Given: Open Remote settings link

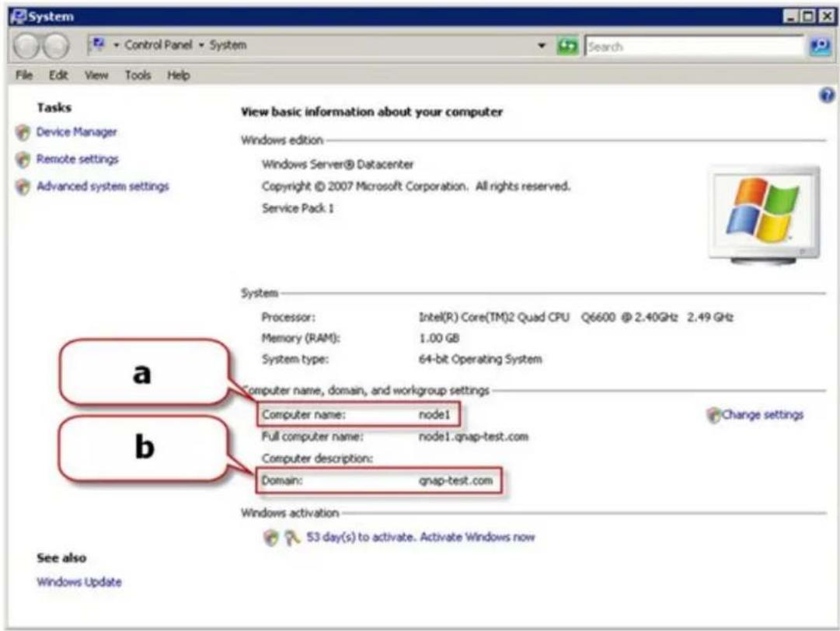Looking at the screenshot, I should click(x=78, y=159).
